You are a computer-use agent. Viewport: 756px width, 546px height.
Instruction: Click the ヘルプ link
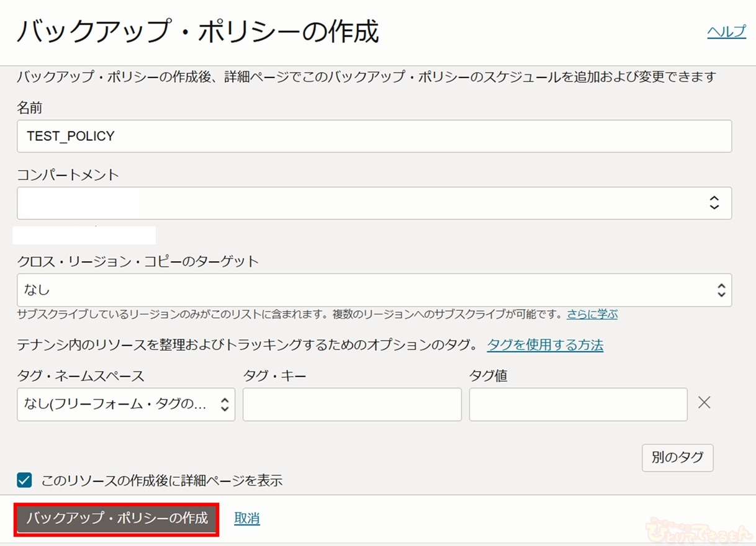(x=726, y=32)
